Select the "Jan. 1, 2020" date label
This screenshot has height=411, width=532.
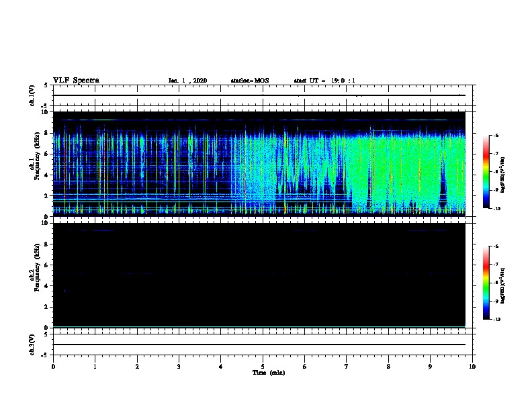pyautogui.click(x=187, y=81)
